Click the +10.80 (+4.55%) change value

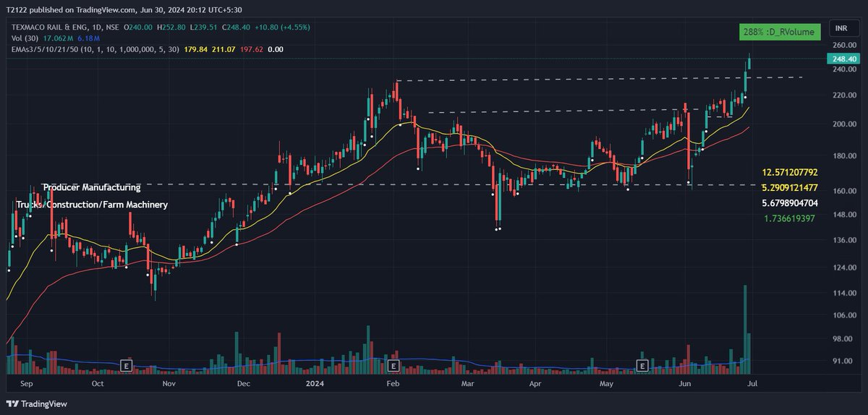pos(281,27)
